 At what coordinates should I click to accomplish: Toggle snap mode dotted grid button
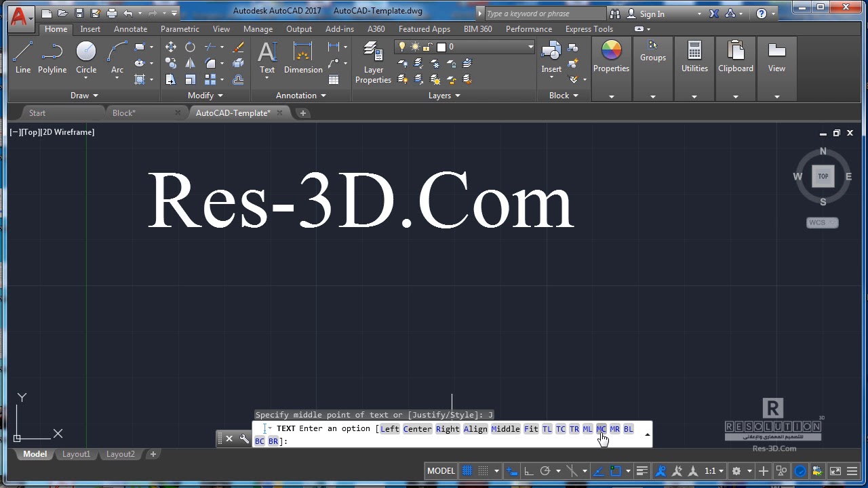tap(483, 471)
